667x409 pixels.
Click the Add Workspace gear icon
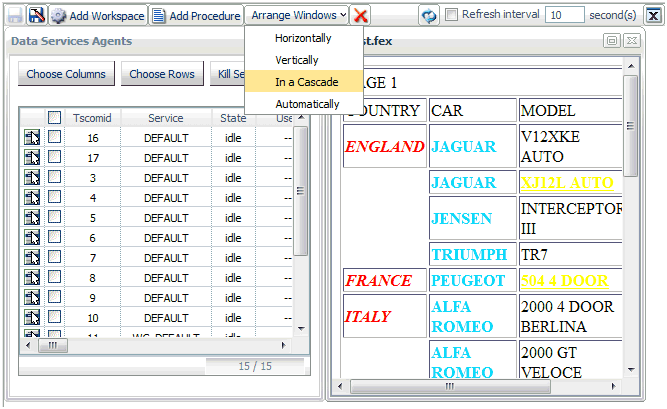tap(58, 16)
